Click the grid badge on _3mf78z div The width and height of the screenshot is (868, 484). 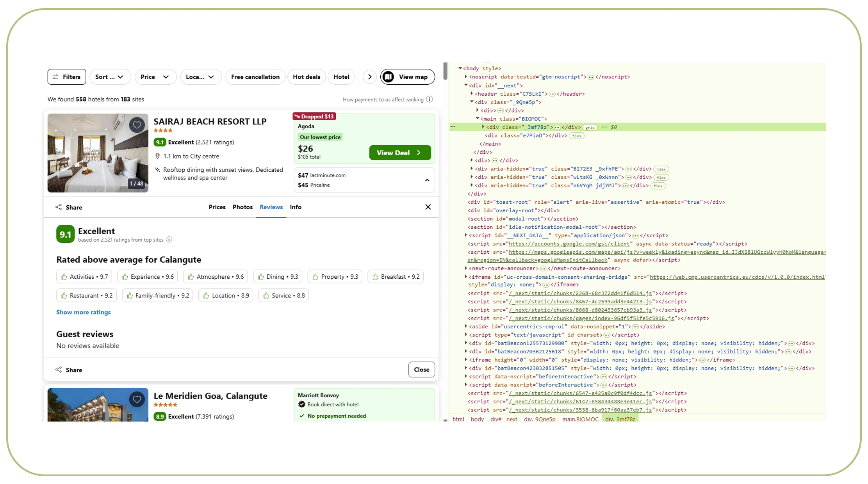pyautogui.click(x=590, y=128)
